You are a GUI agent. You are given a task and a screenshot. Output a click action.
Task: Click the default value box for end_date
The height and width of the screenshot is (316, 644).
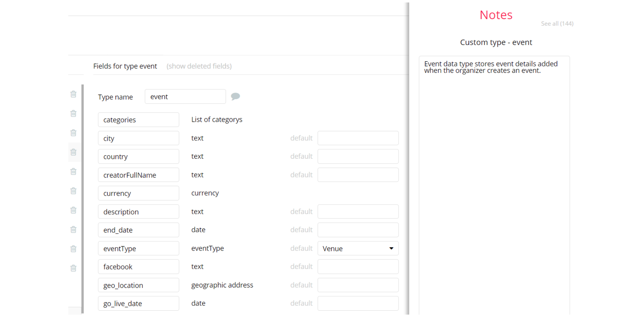click(x=358, y=230)
